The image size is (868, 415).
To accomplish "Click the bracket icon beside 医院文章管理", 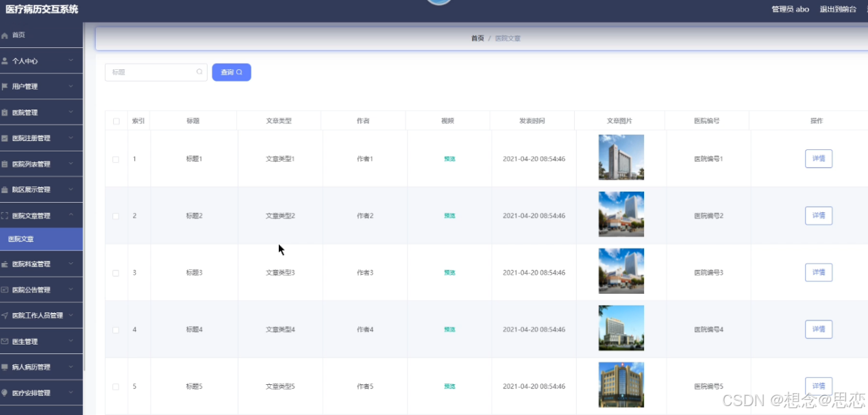I will tap(5, 216).
